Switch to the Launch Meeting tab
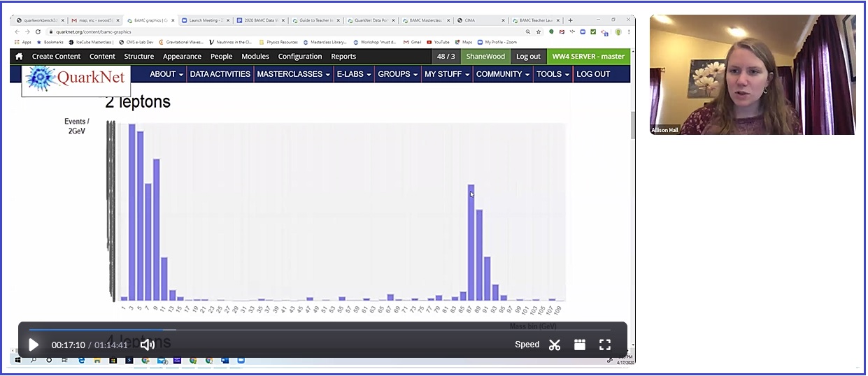Screen dimensions: 868x376 (x=204, y=20)
